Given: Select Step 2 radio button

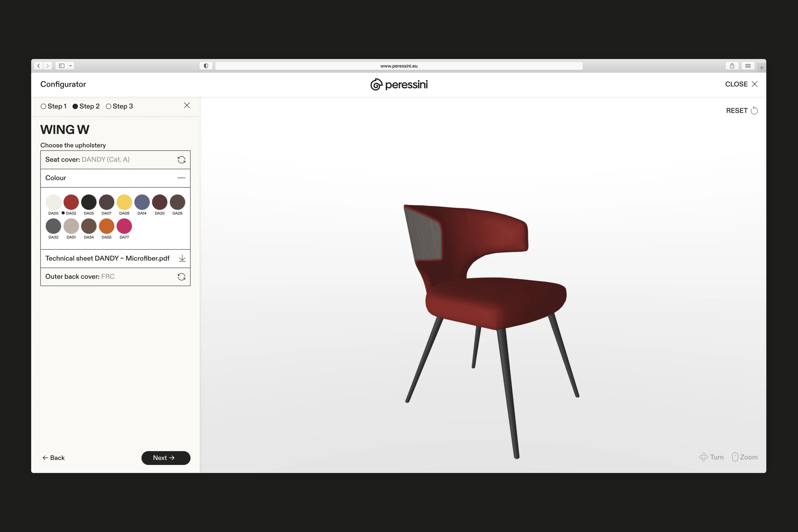Looking at the screenshot, I should tap(75, 107).
